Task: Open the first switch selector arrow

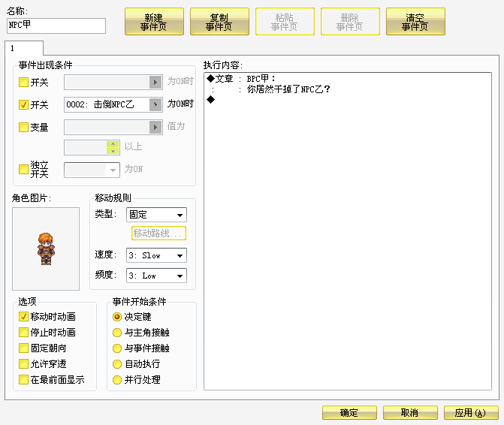Action: click(x=155, y=83)
